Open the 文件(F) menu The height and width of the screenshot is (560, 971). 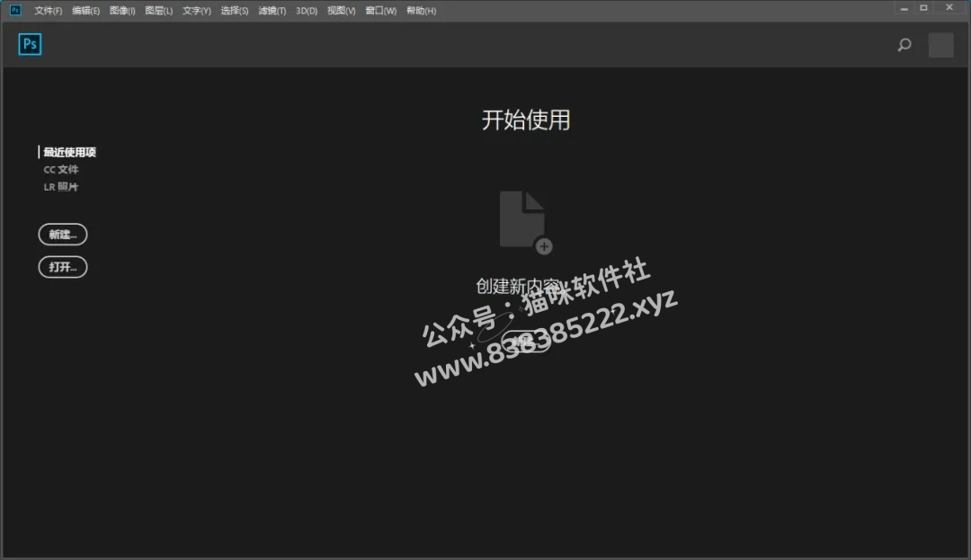point(49,11)
